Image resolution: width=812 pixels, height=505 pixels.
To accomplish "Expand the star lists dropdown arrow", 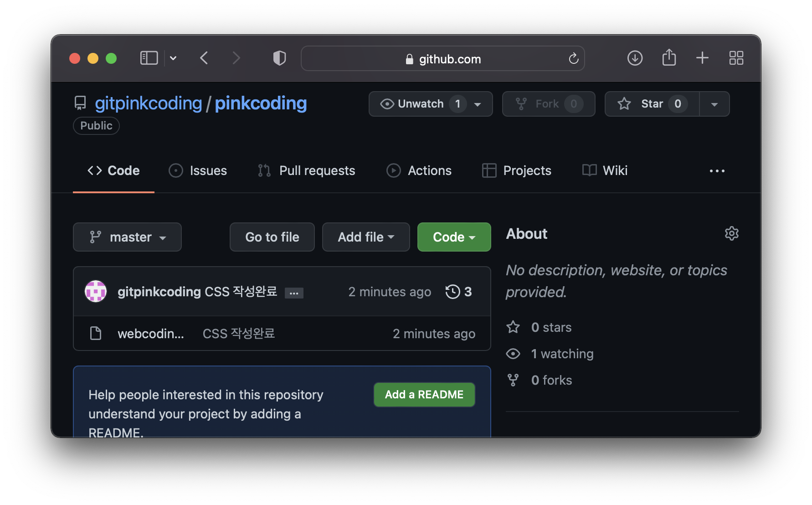I will [714, 104].
